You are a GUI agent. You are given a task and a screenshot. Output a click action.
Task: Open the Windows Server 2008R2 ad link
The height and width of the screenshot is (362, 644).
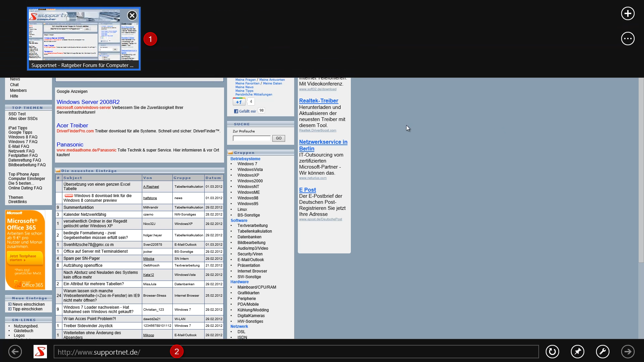88,102
